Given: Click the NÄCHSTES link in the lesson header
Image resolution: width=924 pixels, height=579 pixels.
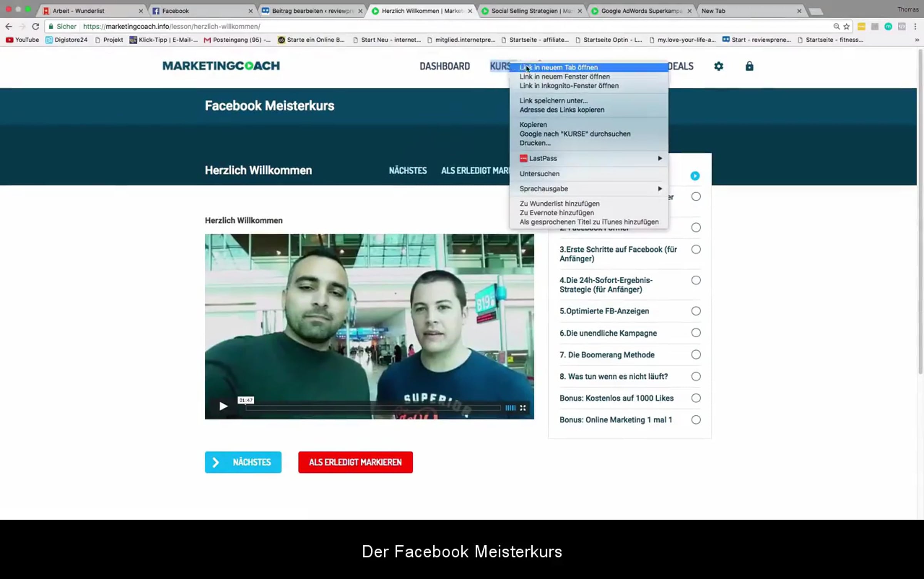Looking at the screenshot, I should 408,171.
